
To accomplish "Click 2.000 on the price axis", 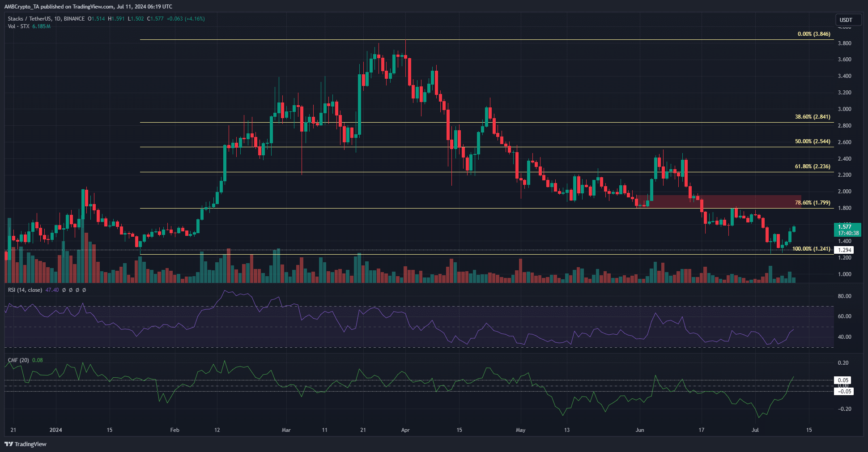I will tap(845, 192).
